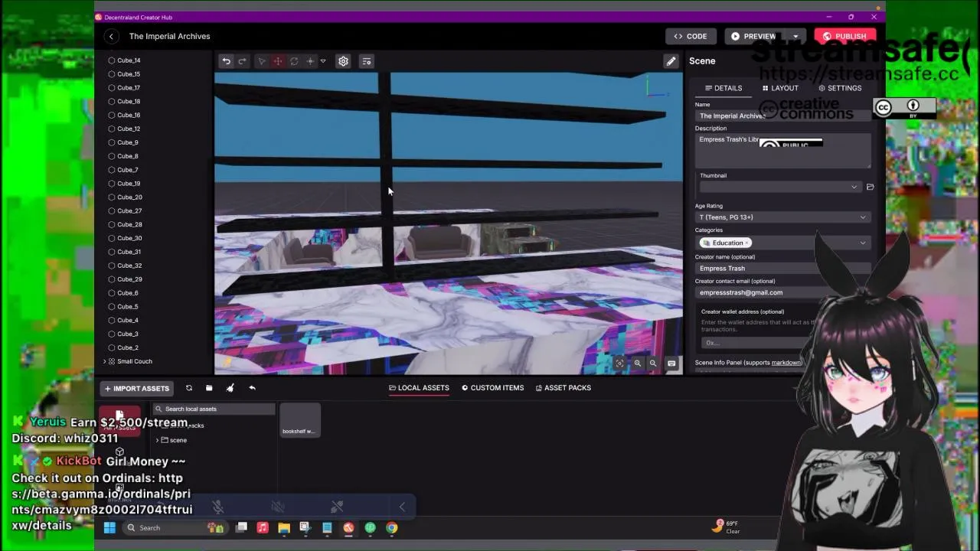The height and width of the screenshot is (551, 980).
Task: Open the ASSET PACKS tab
Action: pyautogui.click(x=563, y=388)
